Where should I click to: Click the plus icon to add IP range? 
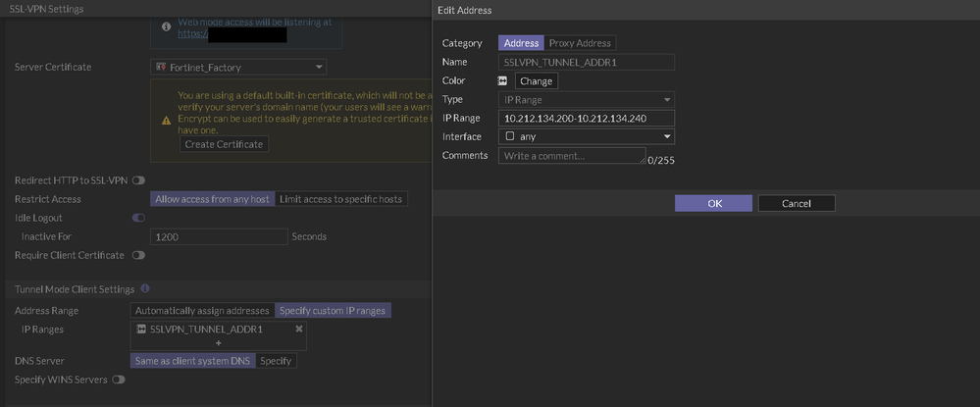(219, 343)
